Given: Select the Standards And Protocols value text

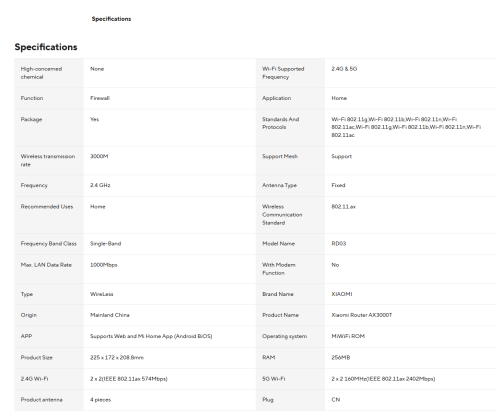Looking at the screenshot, I should pos(406,127).
